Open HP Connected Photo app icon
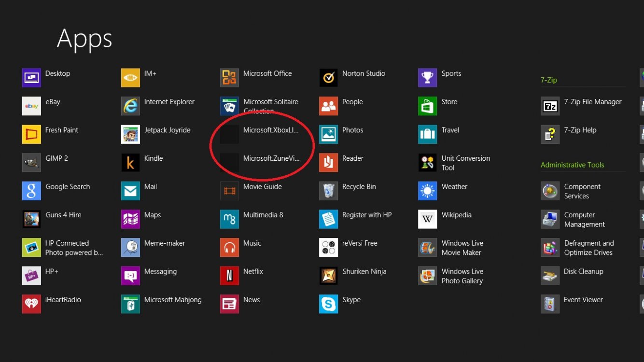The height and width of the screenshot is (362, 644). [x=31, y=248]
